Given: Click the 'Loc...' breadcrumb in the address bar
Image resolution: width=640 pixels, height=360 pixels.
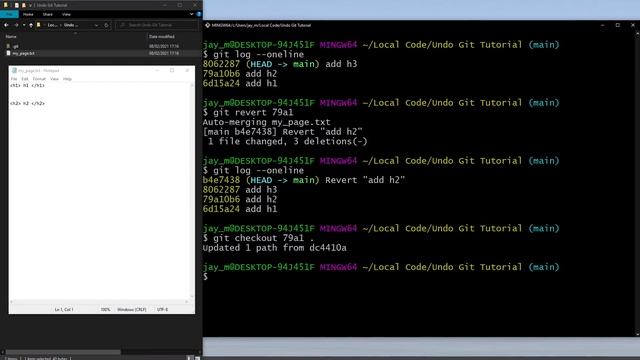Looking at the screenshot, I should point(52,25).
